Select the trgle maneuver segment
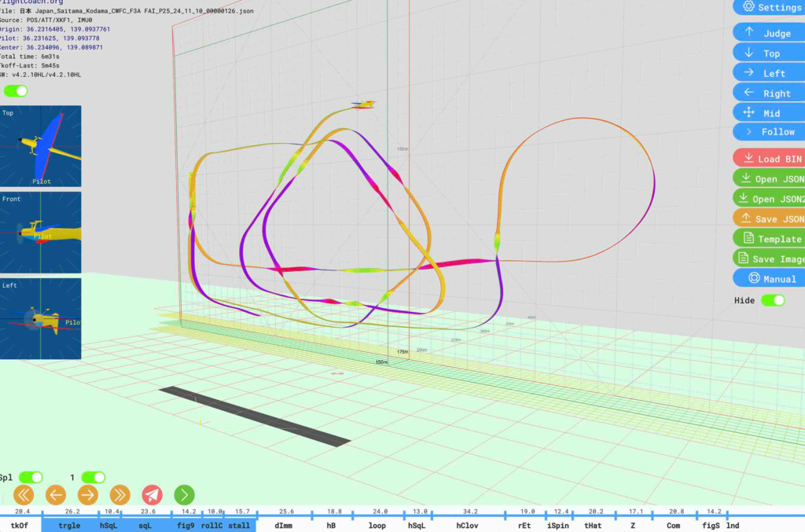The height and width of the screenshot is (532, 805). point(69,525)
